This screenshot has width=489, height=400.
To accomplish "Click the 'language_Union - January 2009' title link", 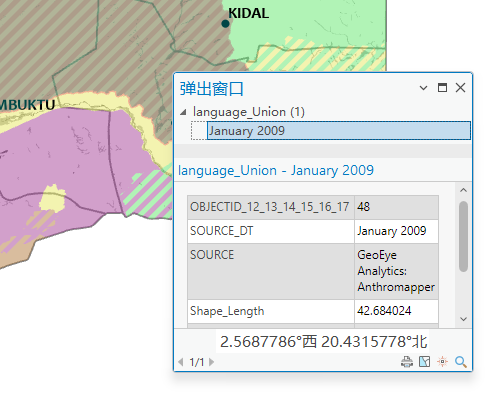I will click(276, 171).
